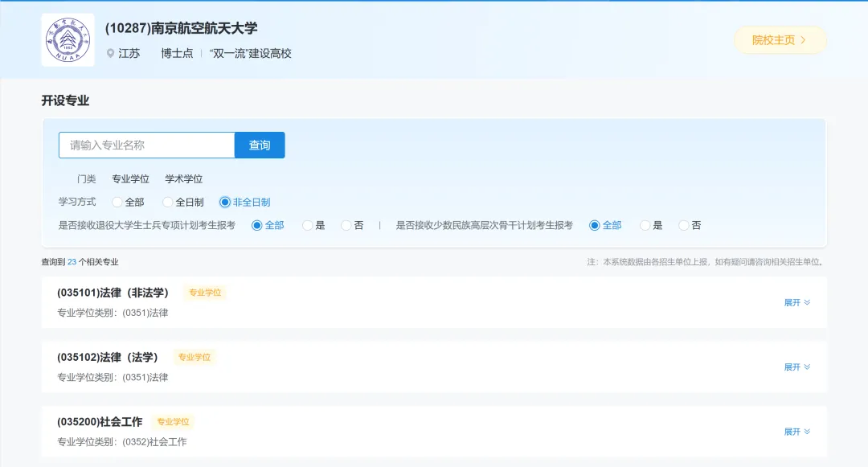This screenshot has width=868, height=467.
Task: Click the 专业学位 tag beside 法律（非法学）
Action: [x=206, y=293]
